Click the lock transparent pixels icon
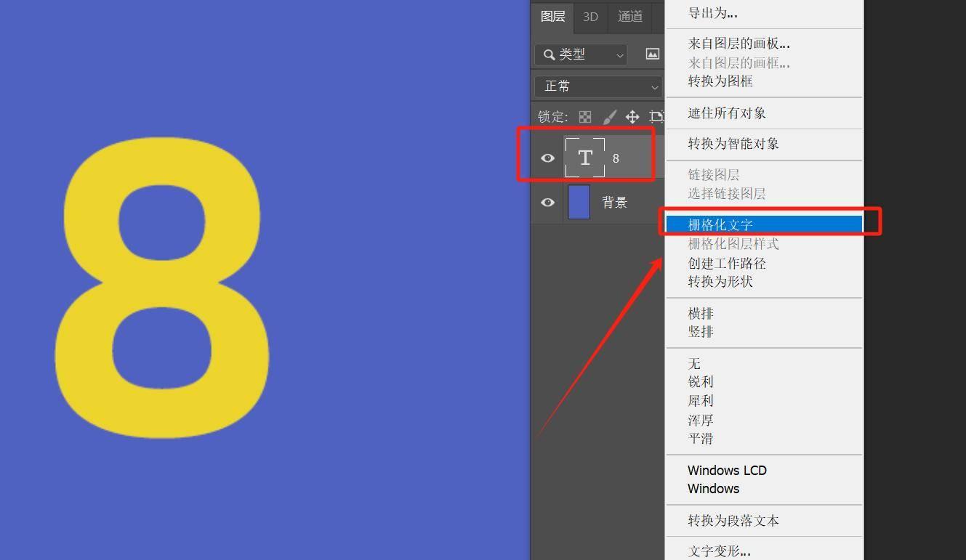The image size is (966, 560). pos(585,117)
